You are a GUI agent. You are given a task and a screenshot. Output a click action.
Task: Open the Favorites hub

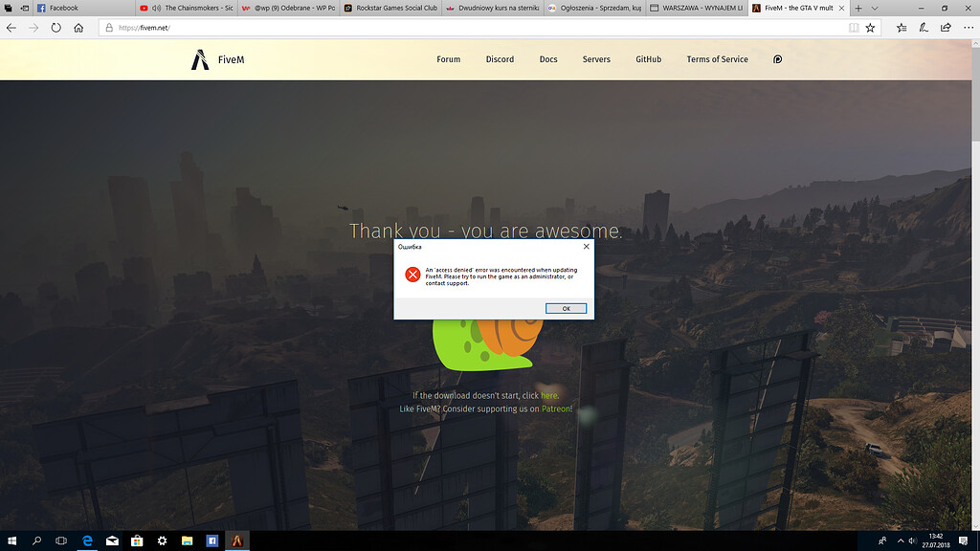(902, 28)
